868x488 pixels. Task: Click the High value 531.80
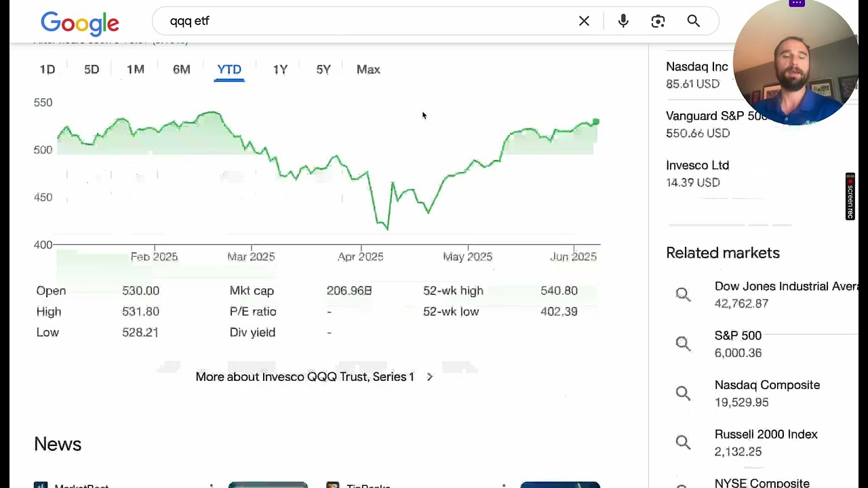pyautogui.click(x=140, y=312)
